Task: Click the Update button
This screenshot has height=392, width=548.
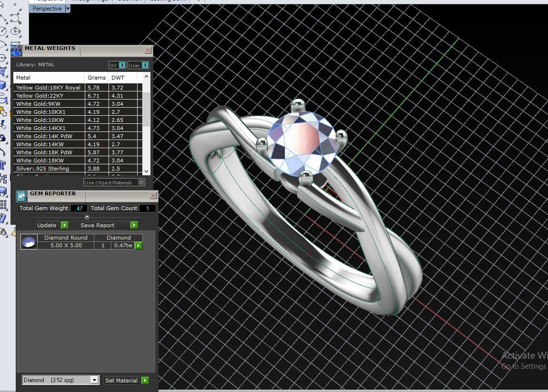Action: coord(47,225)
